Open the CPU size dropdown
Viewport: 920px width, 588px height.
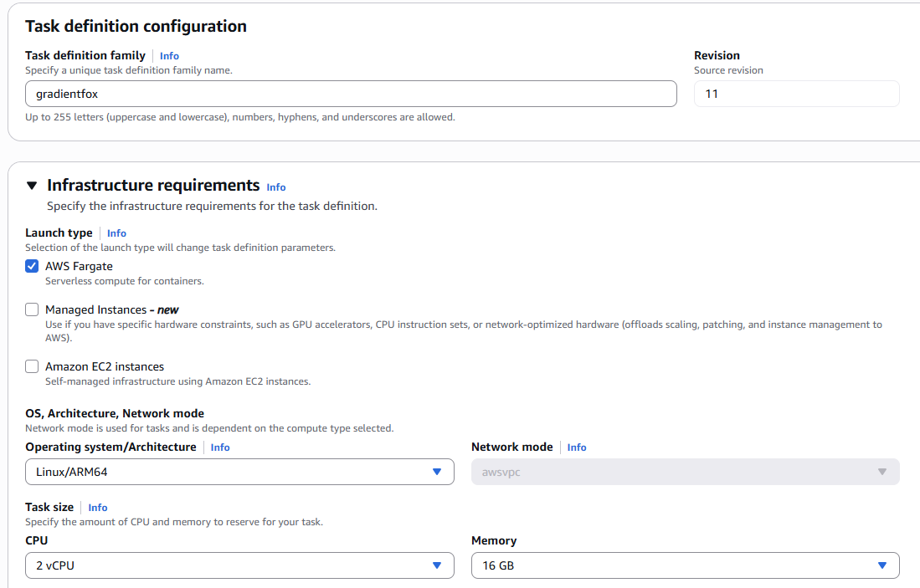(x=239, y=565)
